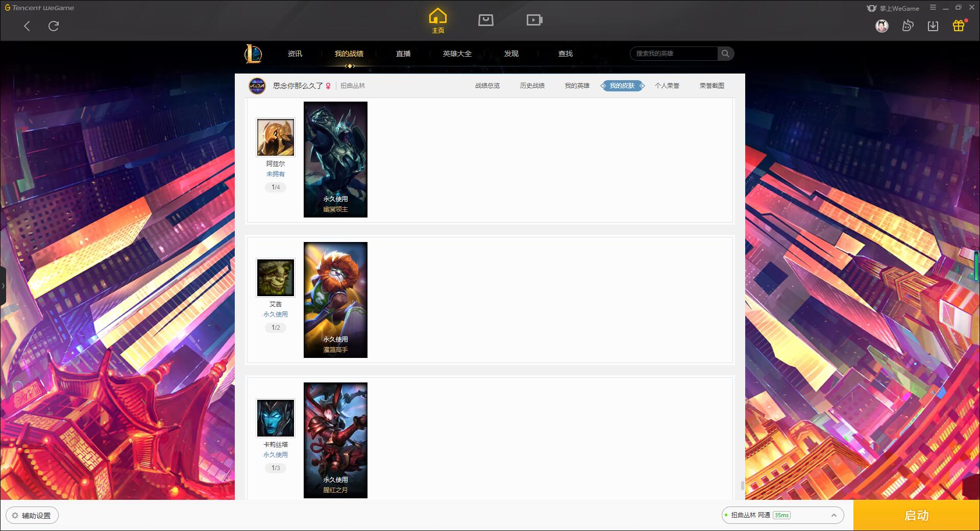
Task: Click the 阿兹尔 champion portrait
Action: click(276, 137)
